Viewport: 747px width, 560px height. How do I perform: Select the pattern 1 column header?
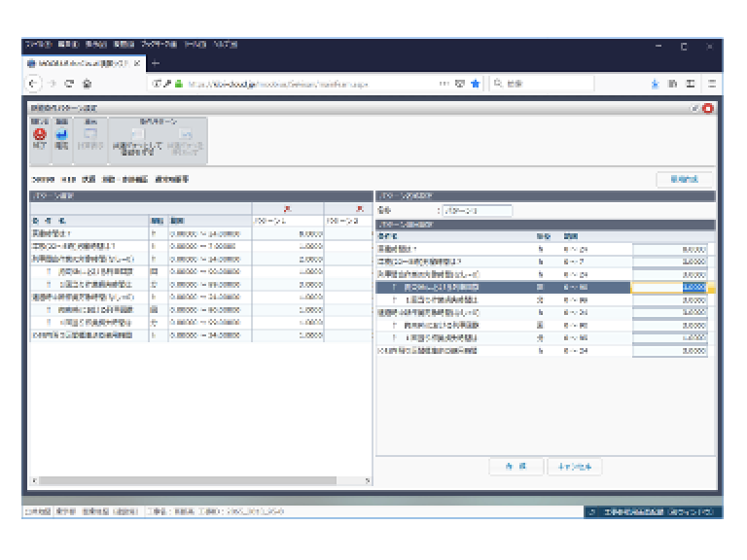click(x=288, y=221)
